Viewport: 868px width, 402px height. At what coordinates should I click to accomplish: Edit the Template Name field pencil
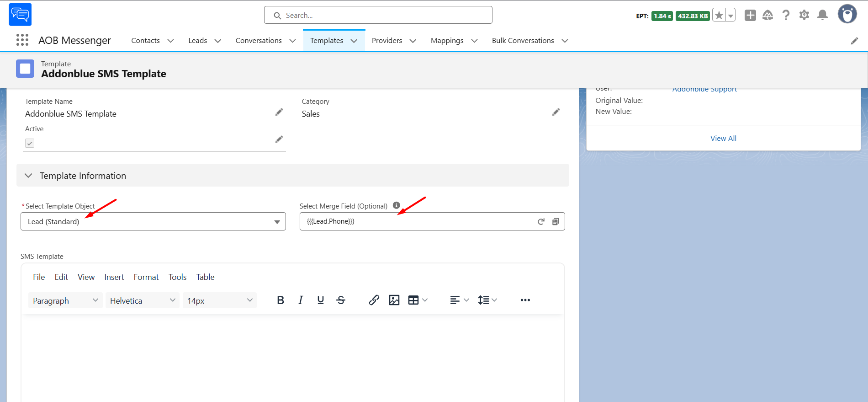click(279, 112)
